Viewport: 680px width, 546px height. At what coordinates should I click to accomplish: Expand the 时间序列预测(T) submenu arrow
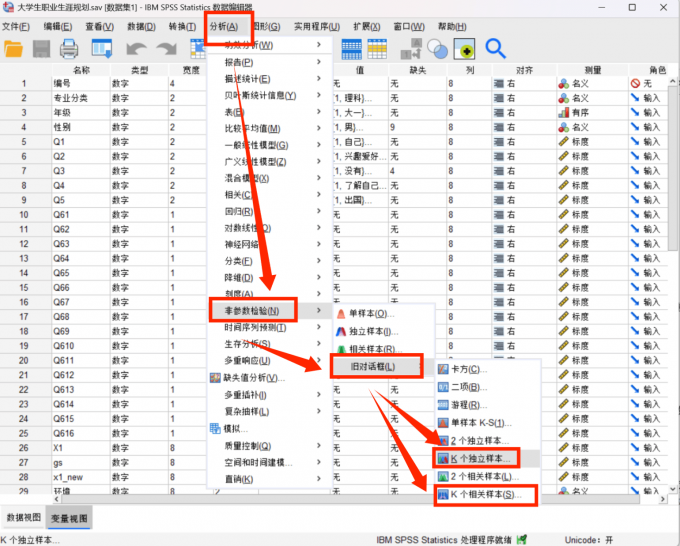[319, 327]
